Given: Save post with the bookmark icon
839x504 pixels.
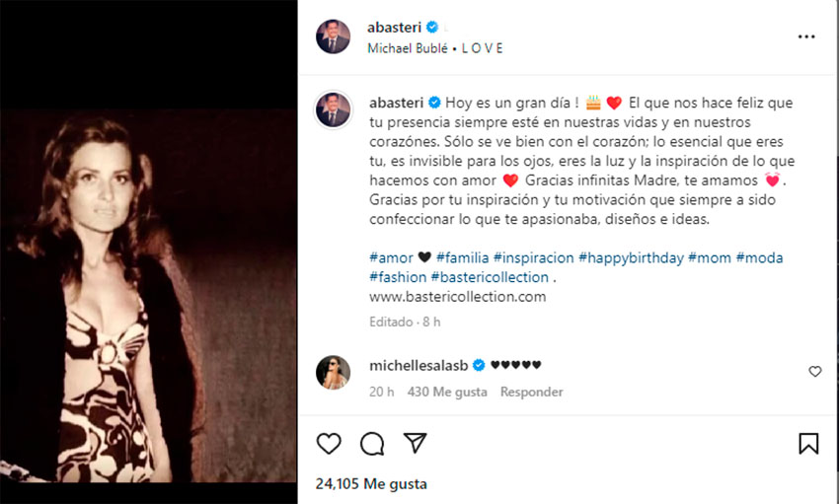Looking at the screenshot, I should click(x=808, y=444).
